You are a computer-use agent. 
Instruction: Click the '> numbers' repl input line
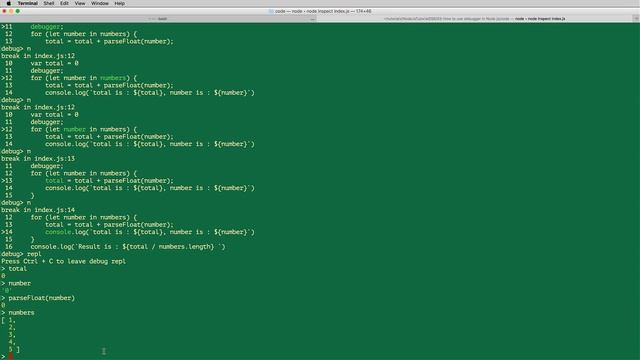(18, 313)
